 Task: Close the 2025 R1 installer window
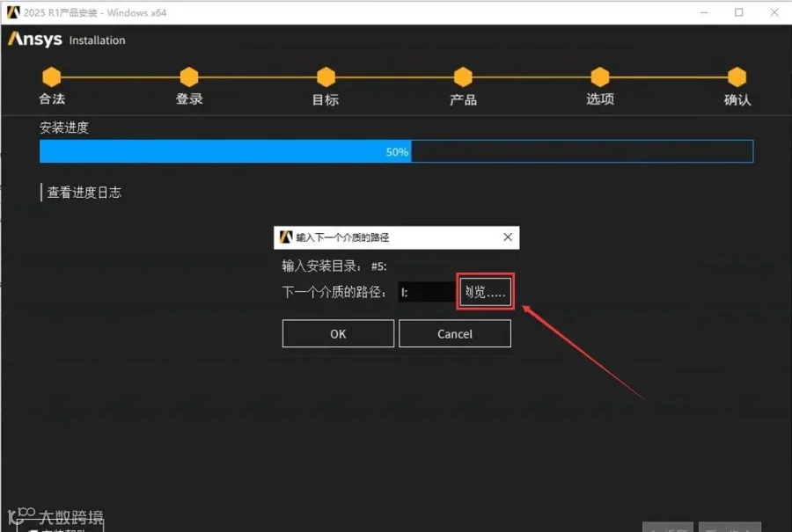[x=774, y=12]
